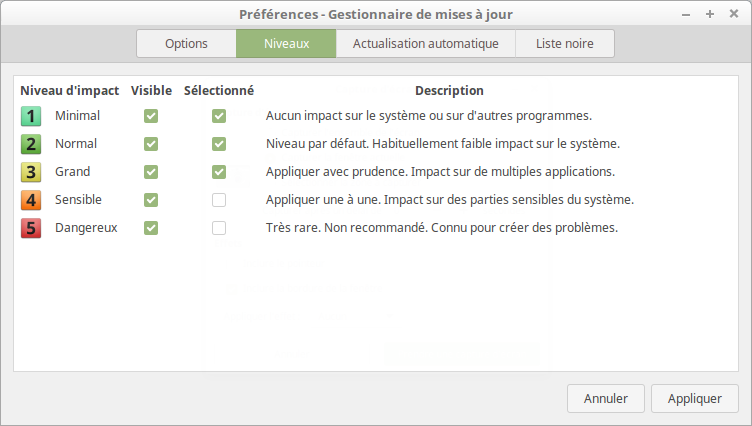The width and height of the screenshot is (752, 426).
Task: Open the Actualisation automatique tab
Action: 426,44
